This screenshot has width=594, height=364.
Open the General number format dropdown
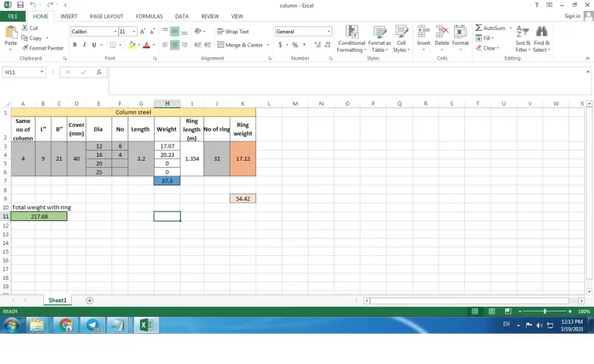pyautogui.click(x=329, y=32)
